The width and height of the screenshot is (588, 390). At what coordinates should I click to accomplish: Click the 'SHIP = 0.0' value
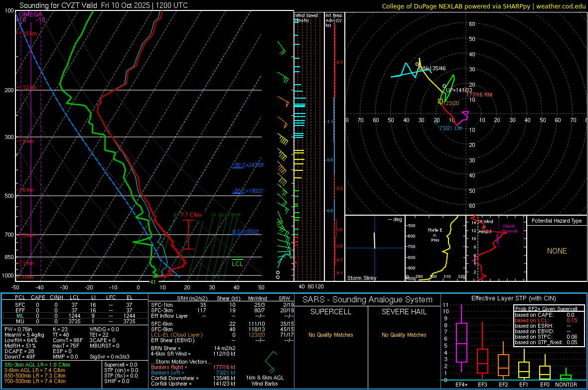[x=117, y=381]
